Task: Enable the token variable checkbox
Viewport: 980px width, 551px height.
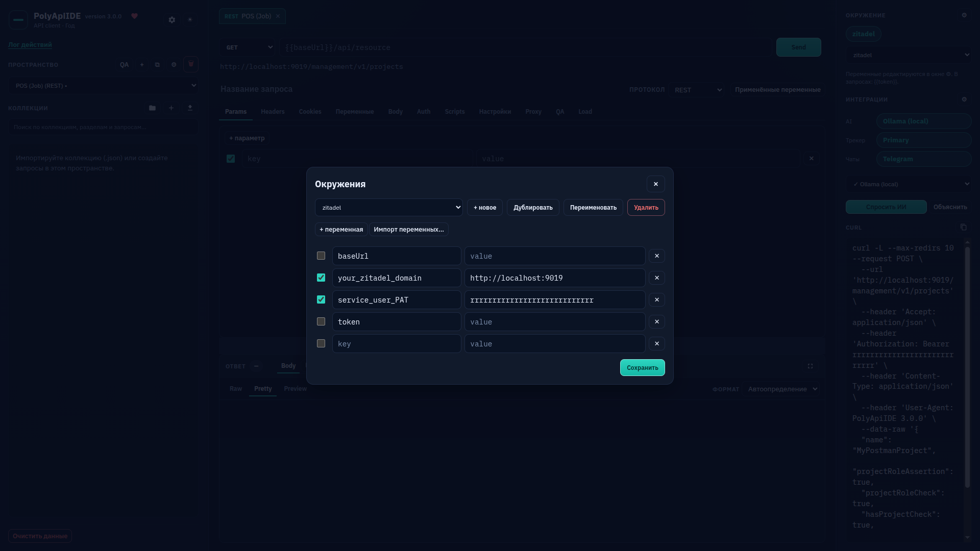Action: pyautogui.click(x=321, y=321)
